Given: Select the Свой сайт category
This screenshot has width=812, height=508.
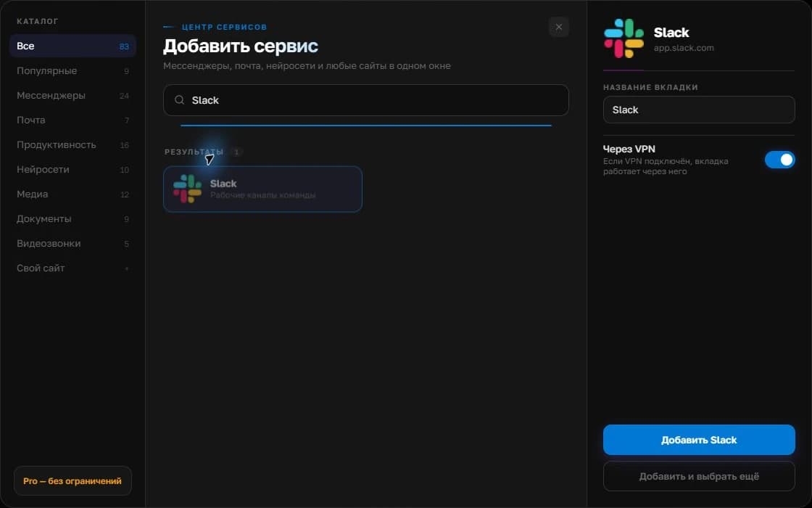Looking at the screenshot, I should (72, 268).
